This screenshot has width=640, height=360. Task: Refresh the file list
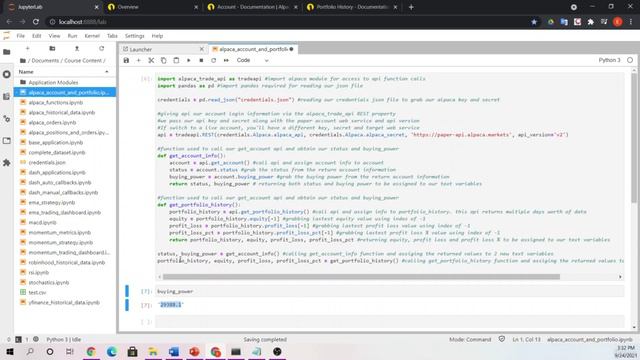101,49
